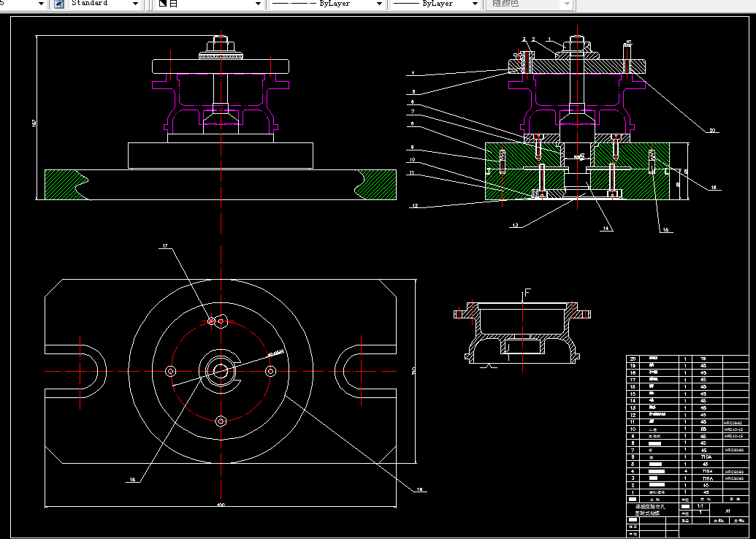Click the A1 sheet size cell
Screen dimensions: 756x539
pos(728,511)
